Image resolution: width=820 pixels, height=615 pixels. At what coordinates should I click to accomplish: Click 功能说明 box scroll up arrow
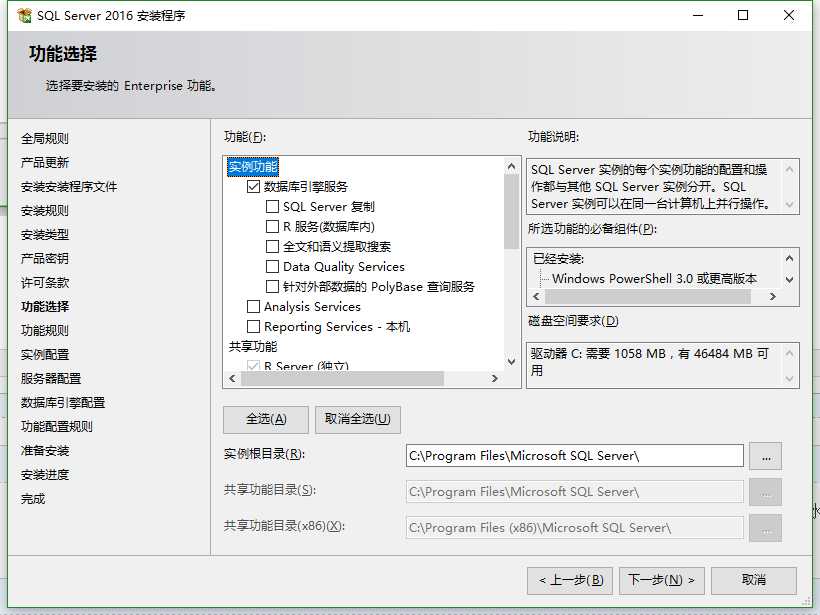(790, 169)
